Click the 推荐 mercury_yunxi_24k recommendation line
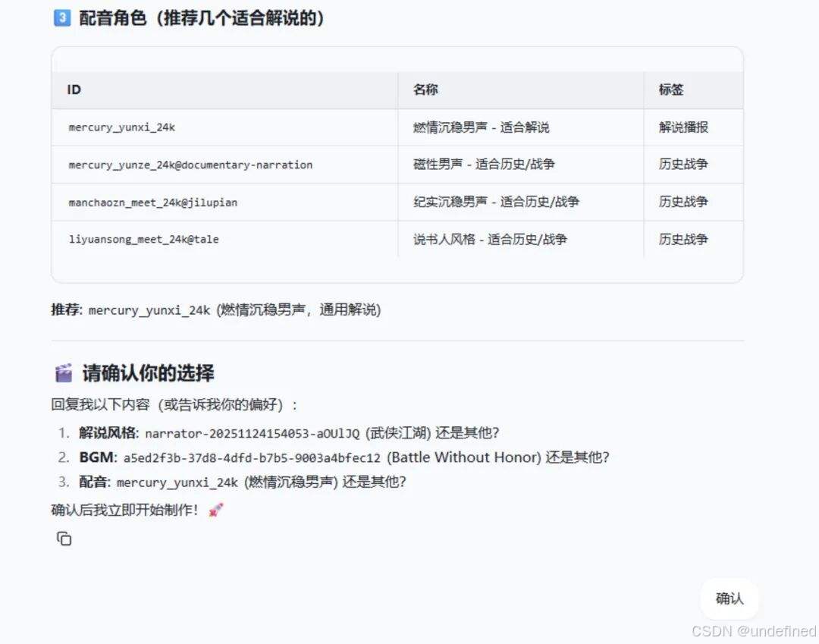The height and width of the screenshot is (644, 819). coord(216,309)
